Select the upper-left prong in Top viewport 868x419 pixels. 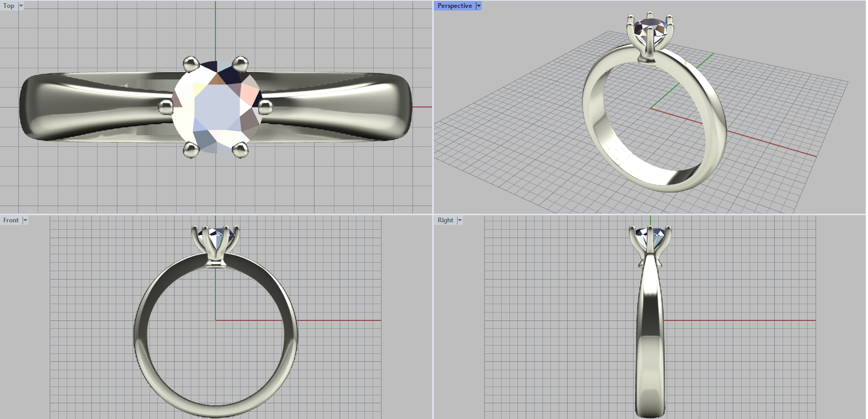190,64
